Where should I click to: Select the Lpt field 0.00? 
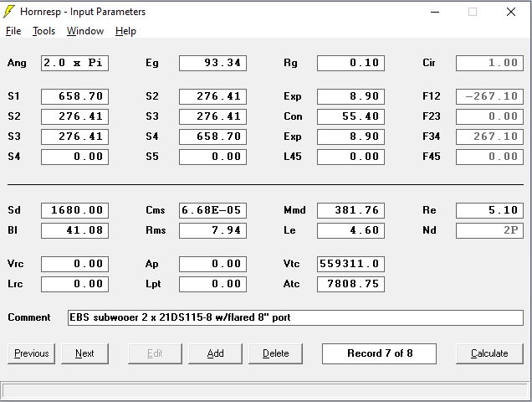(x=212, y=284)
